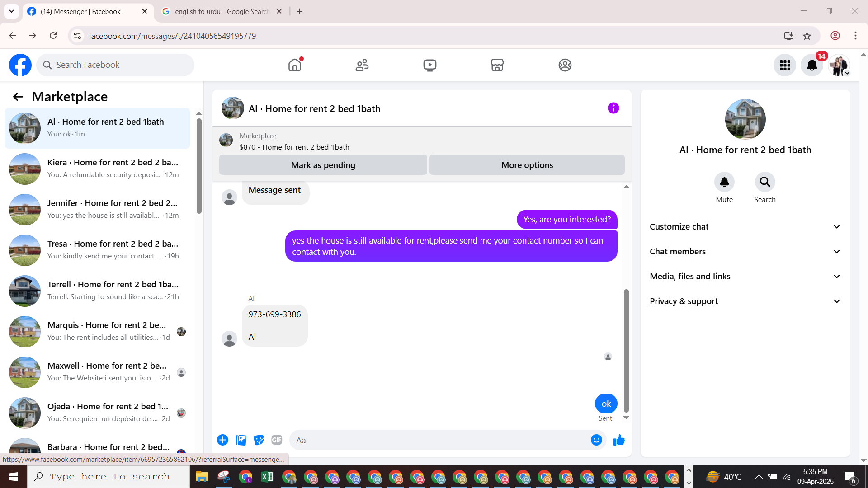868x488 pixels.
Task: Open the Jennifer conversation
Action: click(x=97, y=210)
